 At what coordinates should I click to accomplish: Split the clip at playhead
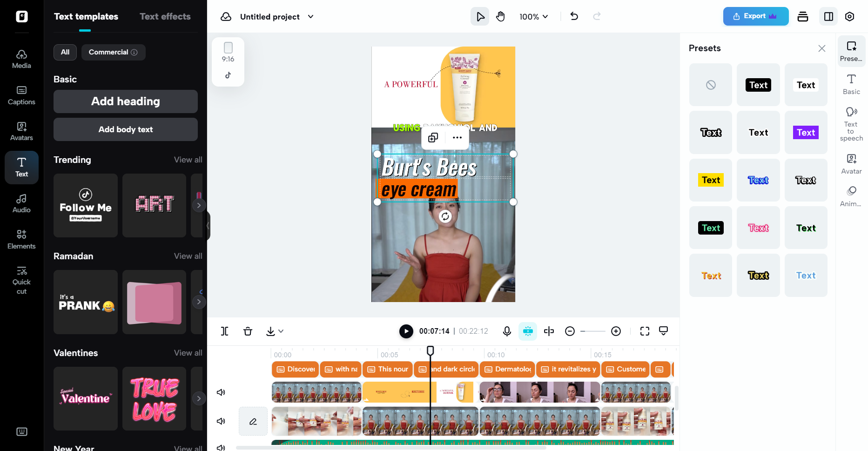point(224,331)
